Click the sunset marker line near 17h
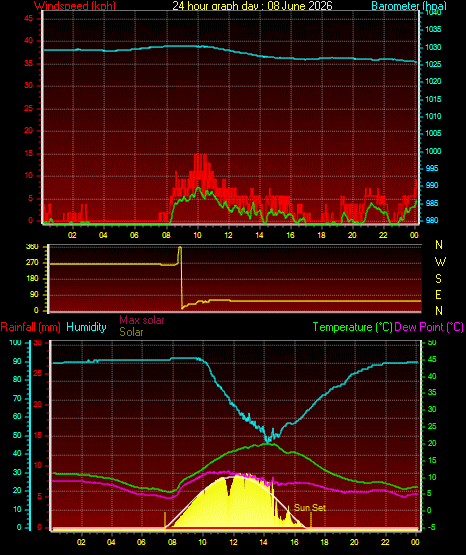466x555 pixels. pos(311,521)
